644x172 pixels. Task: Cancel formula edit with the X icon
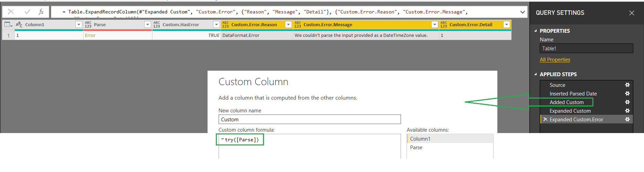11,12
